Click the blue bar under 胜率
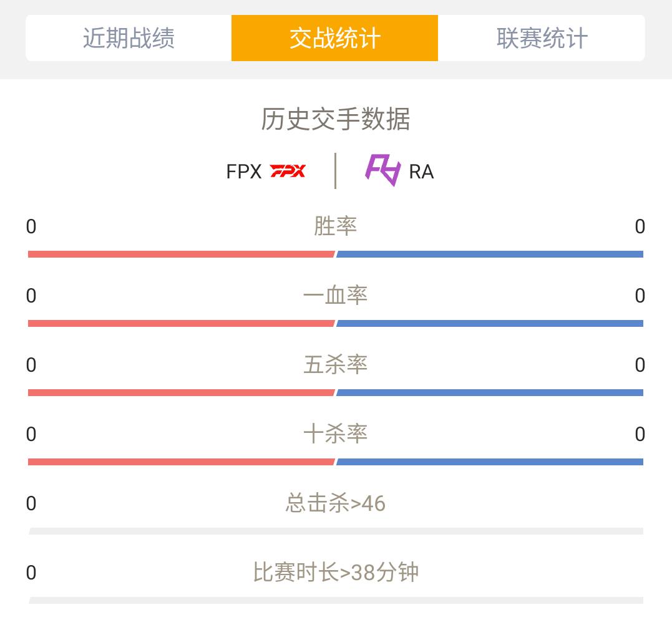The image size is (672, 625). (490, 254)
